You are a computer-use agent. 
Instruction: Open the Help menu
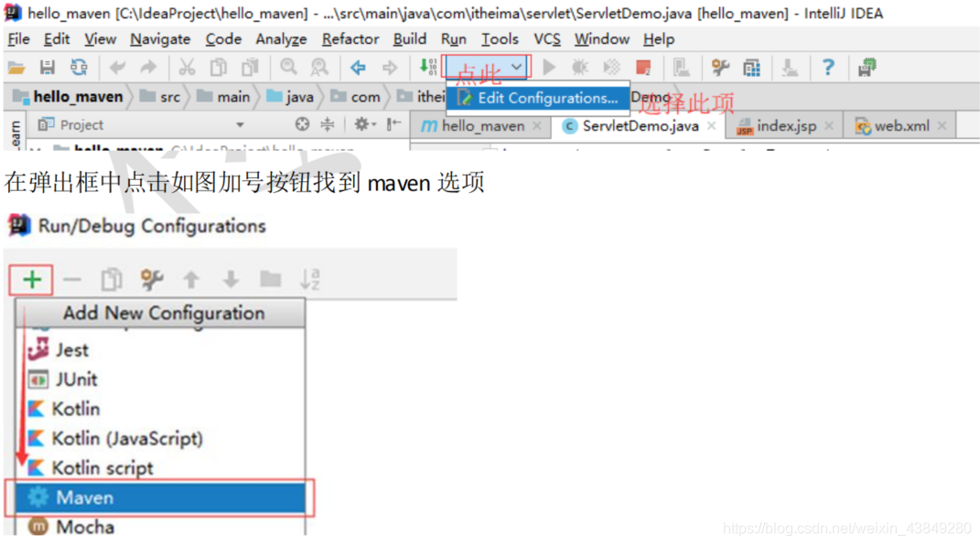659,39
